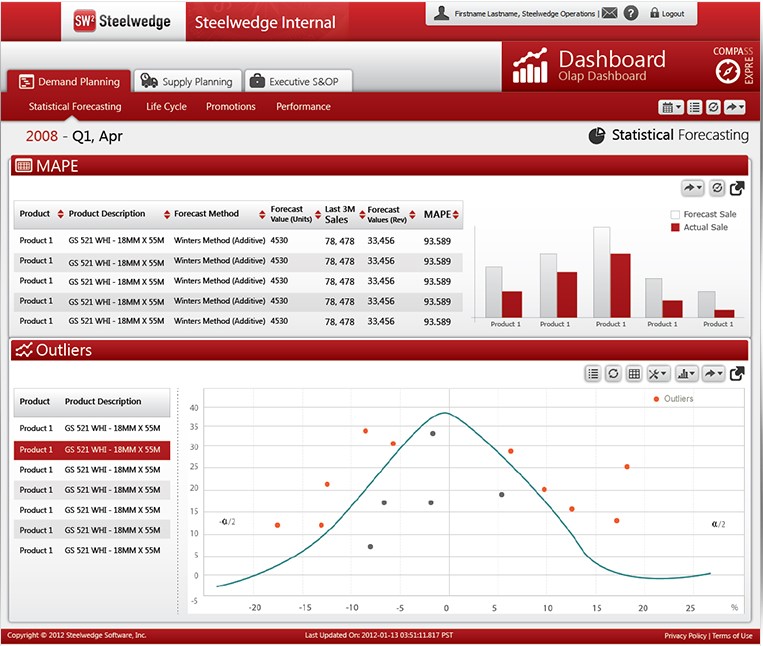763x646 pixels.
Task: Refresh the Outliers chart
Action: click(613, 373)
